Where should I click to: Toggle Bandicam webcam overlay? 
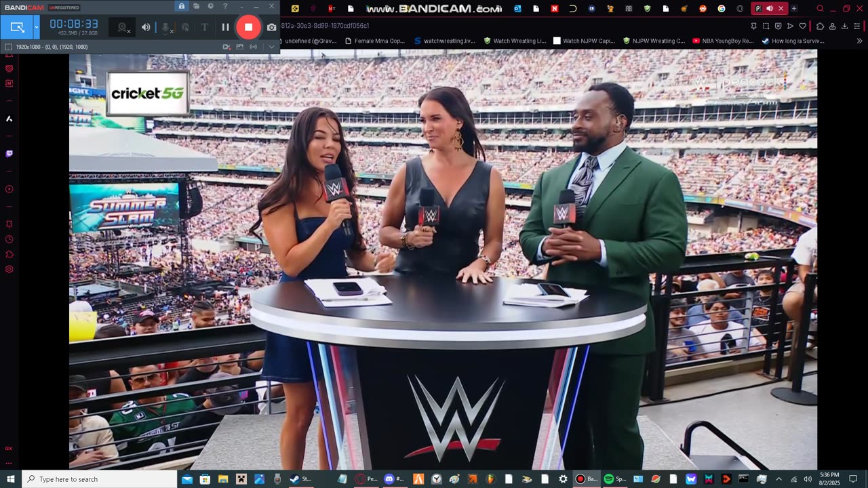pyautogui.click(x=123, y=27)
